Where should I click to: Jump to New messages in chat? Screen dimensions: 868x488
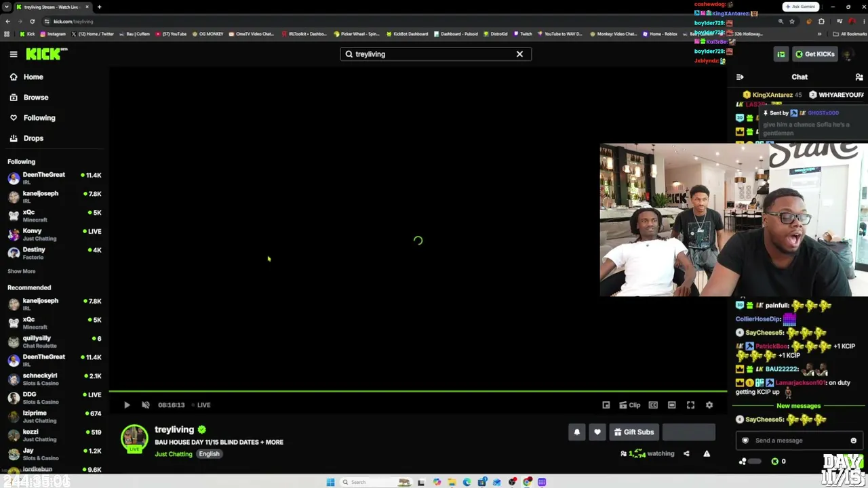point(798,406)
